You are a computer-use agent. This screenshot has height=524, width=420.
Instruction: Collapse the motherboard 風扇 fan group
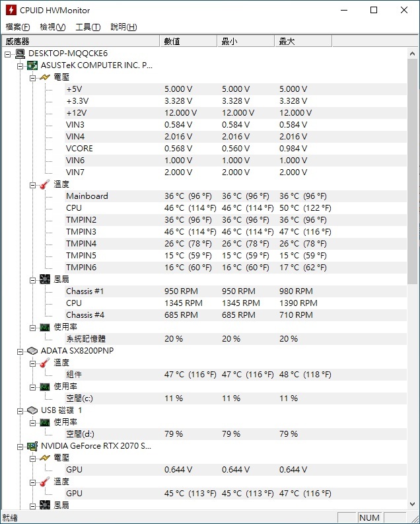click(x=32, y=280)
